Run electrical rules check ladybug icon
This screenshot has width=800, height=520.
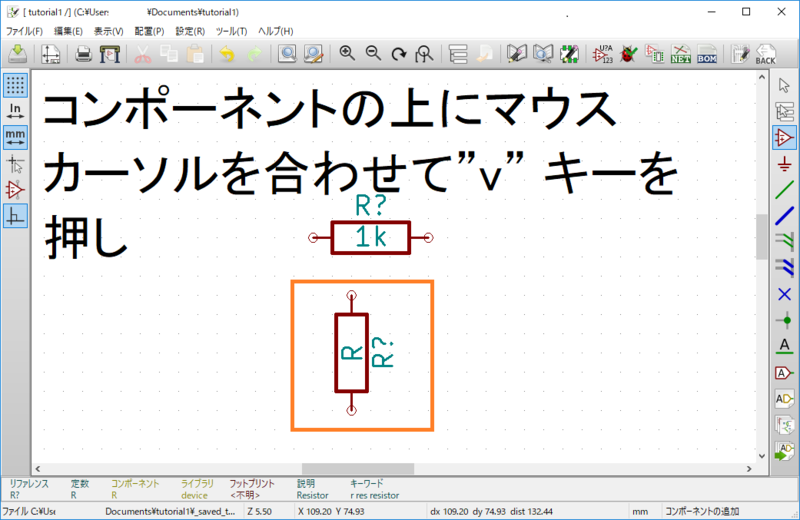(x=629, y=54)
